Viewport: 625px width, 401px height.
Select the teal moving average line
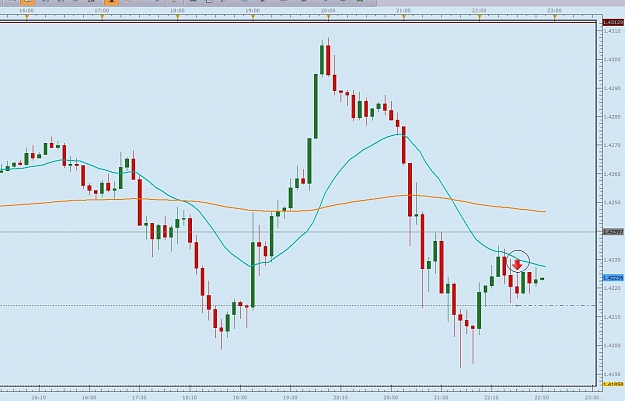(x=351, y=160)
